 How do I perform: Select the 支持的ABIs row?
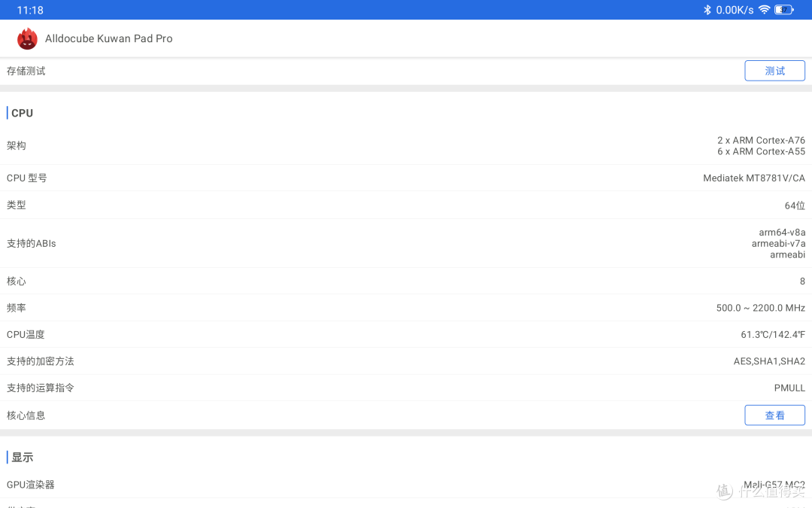click(x=406, y=243)
